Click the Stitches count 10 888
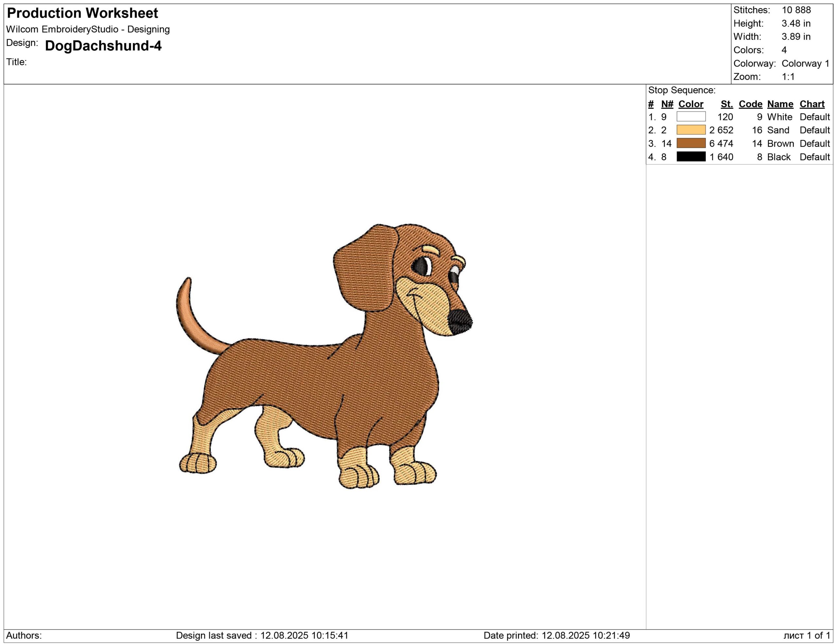Viewport: 837px width, 644px height. point(796,10)
